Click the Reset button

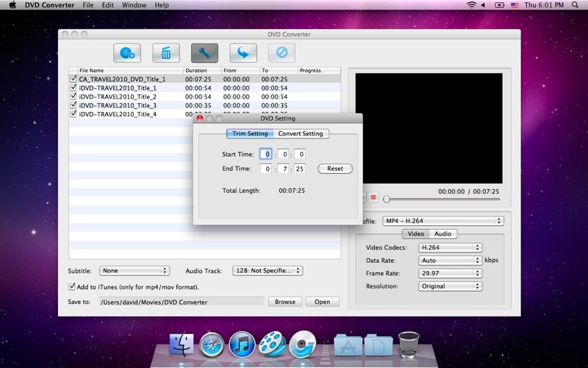pos(335,169)
